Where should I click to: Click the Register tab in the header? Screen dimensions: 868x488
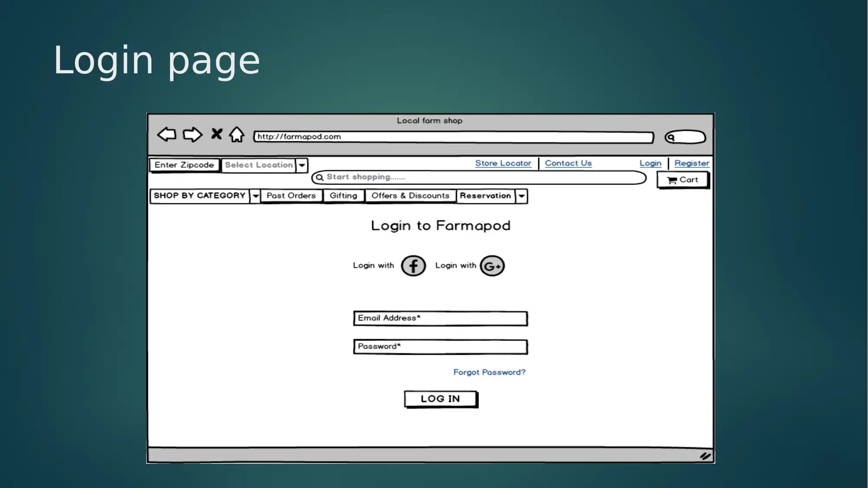[x=691, y=163]
